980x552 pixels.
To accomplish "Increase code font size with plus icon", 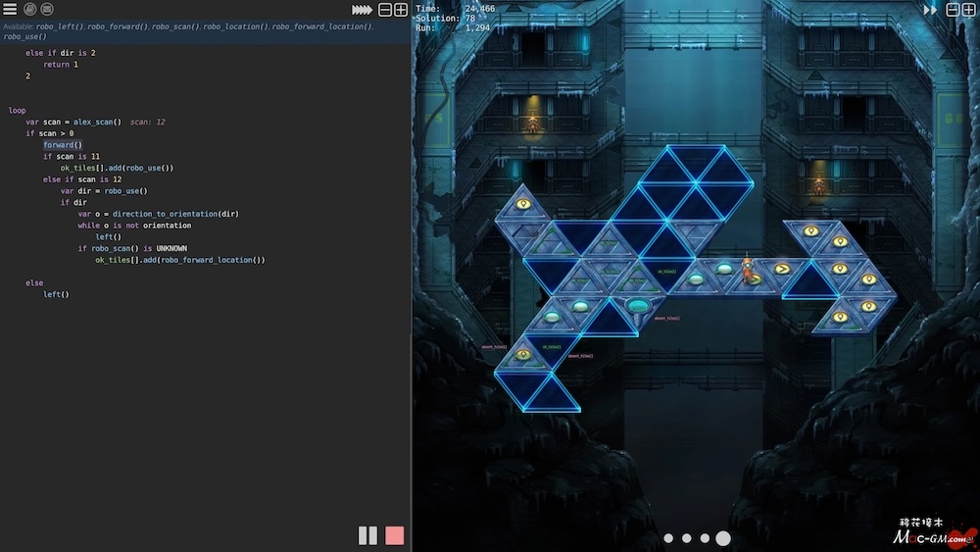I will (x=400, y=10).
